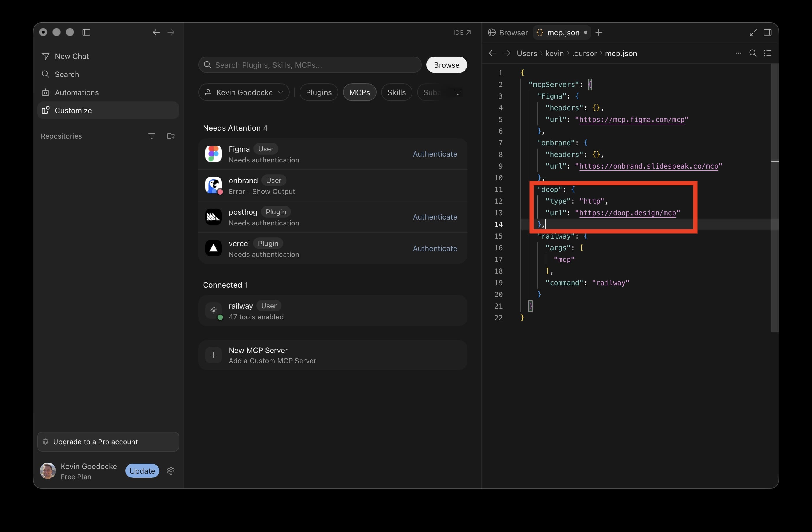This screenshot has width=812, height=532.
Task: Click the User badge beside Figma
Action: pyautogui.click(x=265, y=149)
